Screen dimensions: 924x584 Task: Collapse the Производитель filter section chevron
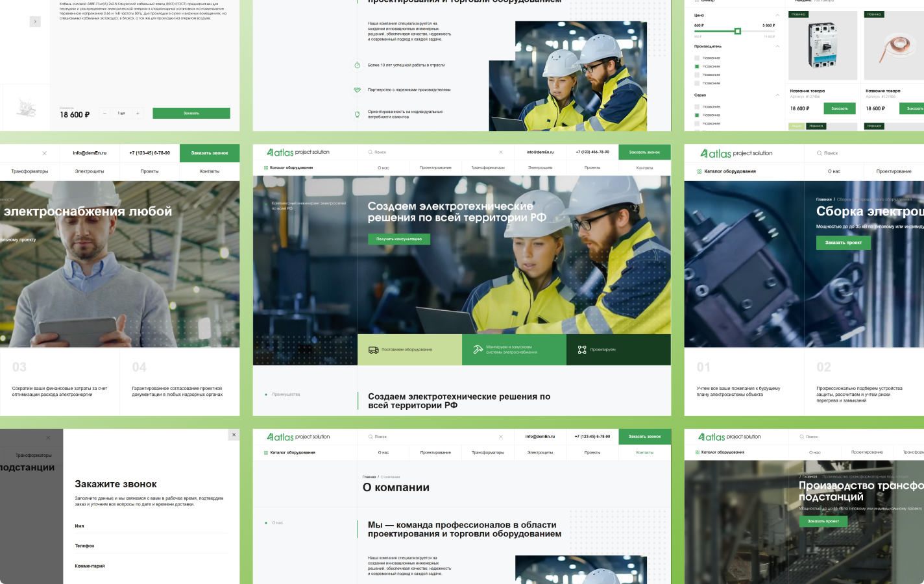pyautogui.click(x=777, y=46)
